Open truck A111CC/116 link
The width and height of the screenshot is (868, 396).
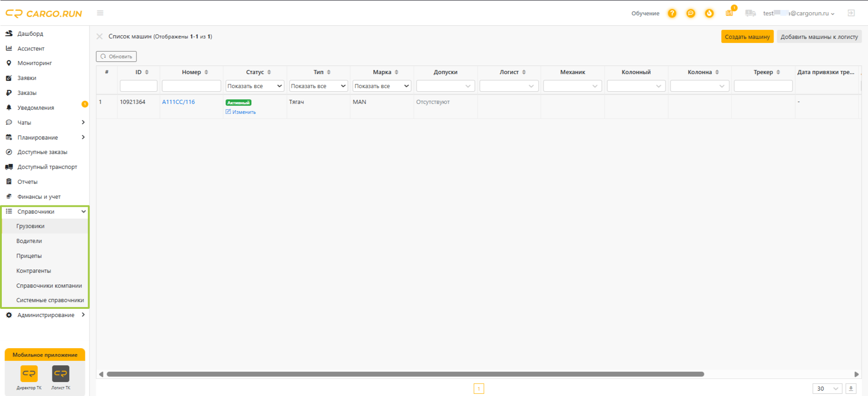coord(178,102)
